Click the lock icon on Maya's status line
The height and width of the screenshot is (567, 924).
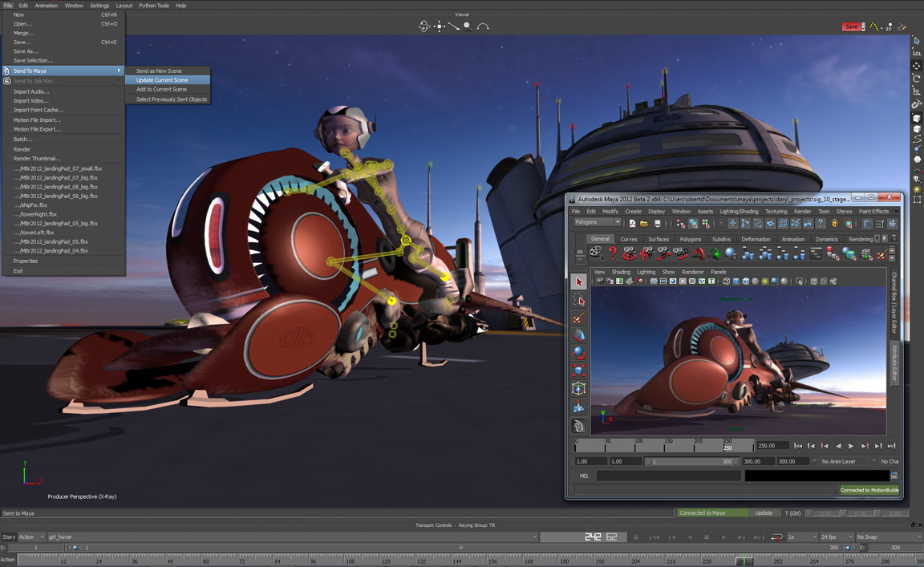834,222
